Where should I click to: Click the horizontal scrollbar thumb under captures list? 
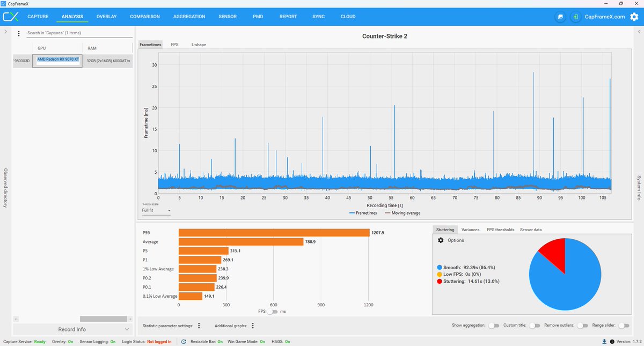103,319
